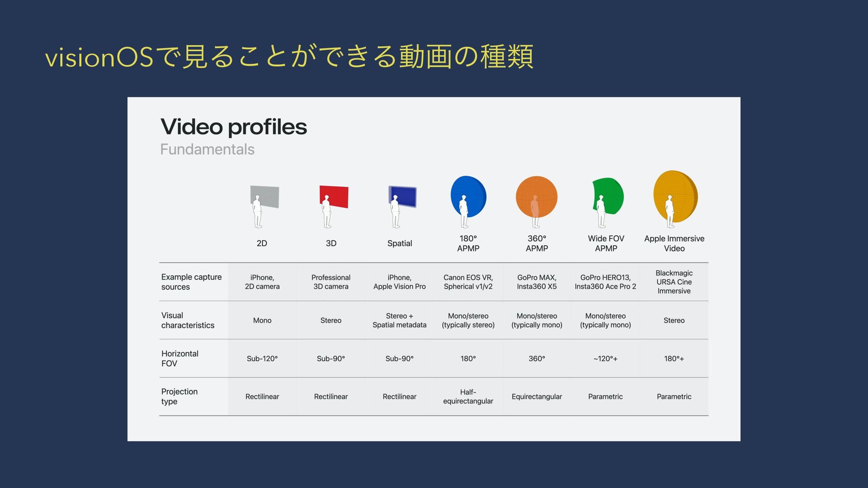Image resolution: width=868 pixels, height=488 pixels.
Task: Click the 'iPhone, Apple Vision Pro' cell
Action: point(400,282)
